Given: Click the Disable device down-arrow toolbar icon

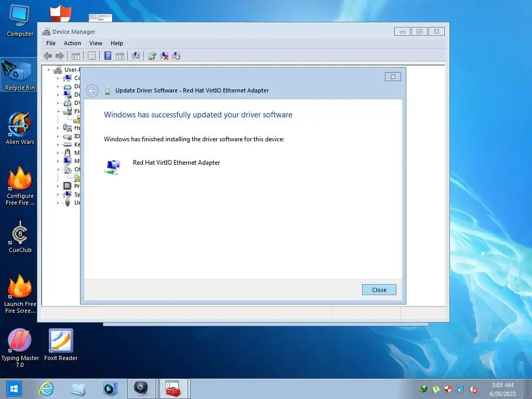Looking at the screenshot, I should tap(176, 56).
